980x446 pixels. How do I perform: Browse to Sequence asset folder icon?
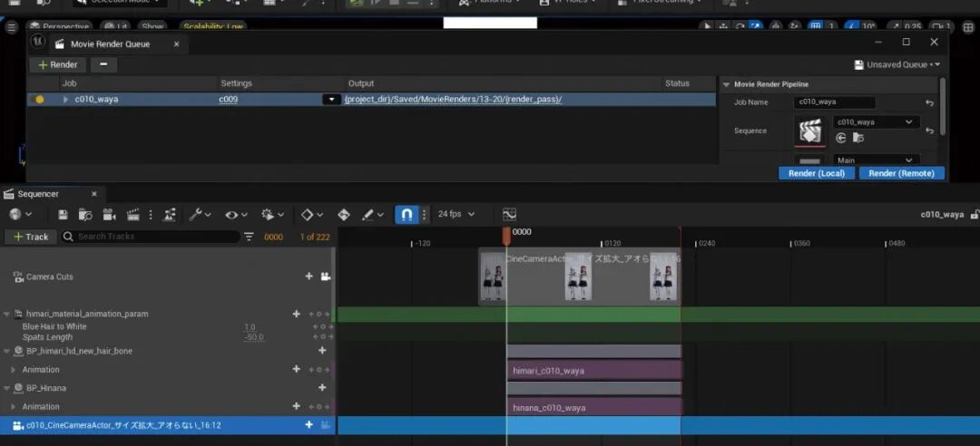point(858,138)
